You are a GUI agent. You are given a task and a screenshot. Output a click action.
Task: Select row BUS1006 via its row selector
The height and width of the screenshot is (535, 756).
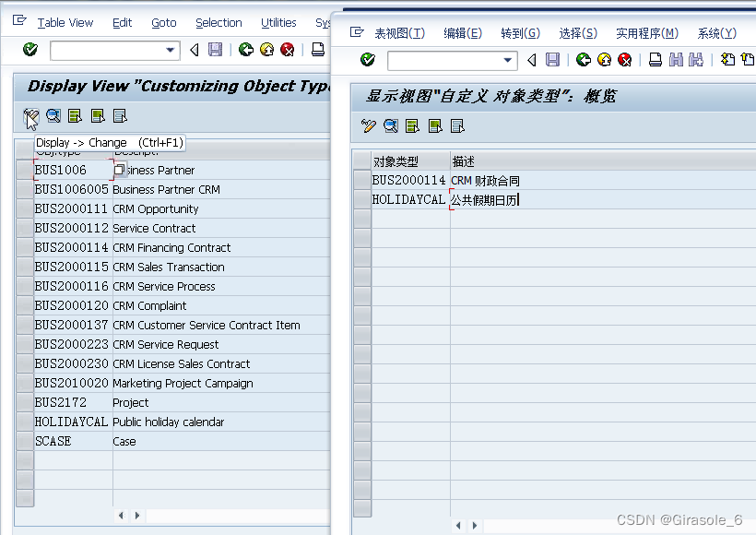25,170
